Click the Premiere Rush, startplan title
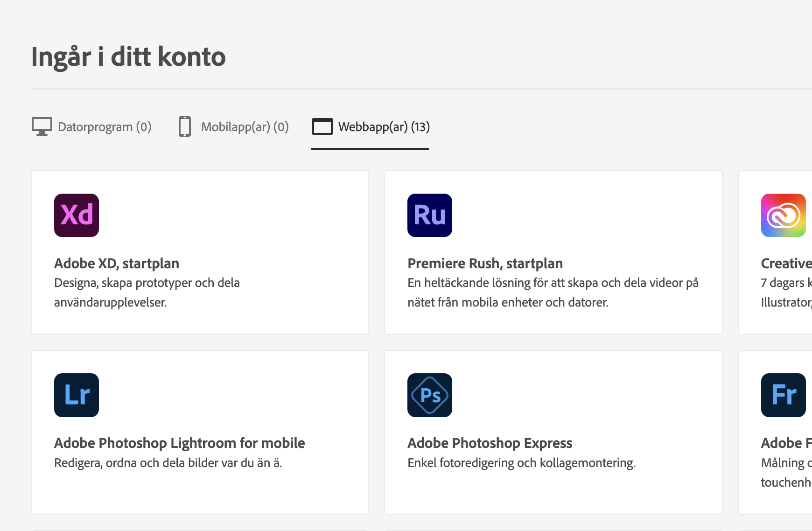 [x=485, y=263]
